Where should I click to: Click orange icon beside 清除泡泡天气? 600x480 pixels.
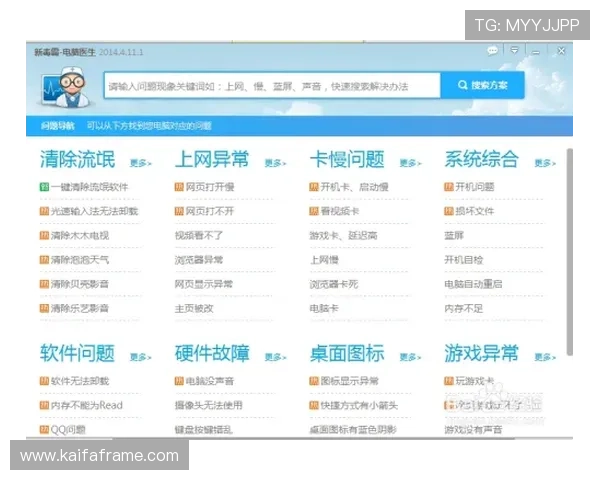click(44, 260)
